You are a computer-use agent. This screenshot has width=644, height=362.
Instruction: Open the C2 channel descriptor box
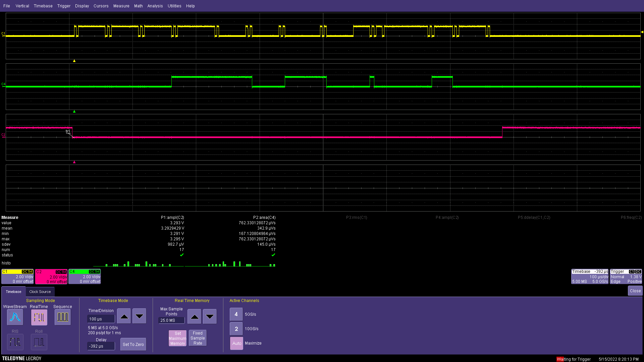pyautogui.click(x=51, y=277)
